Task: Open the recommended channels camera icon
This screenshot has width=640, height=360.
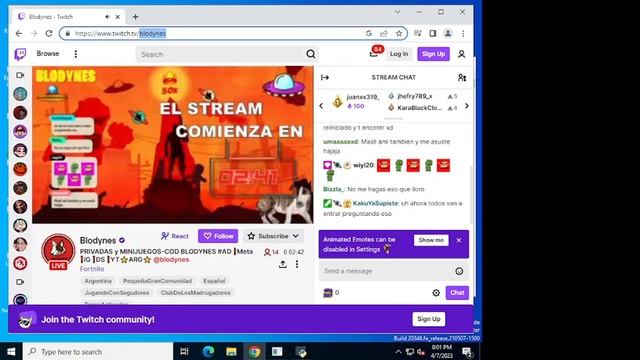Action: (x=20, y=282)
